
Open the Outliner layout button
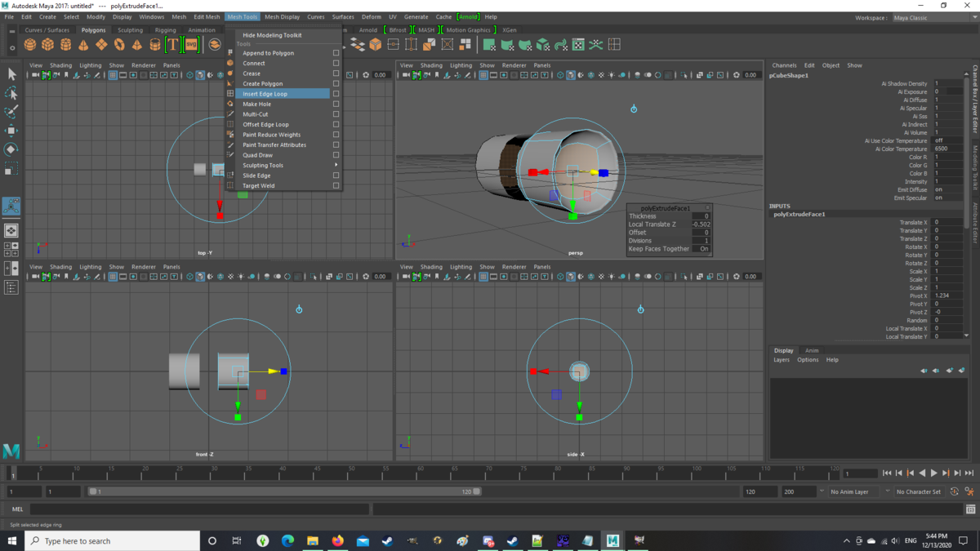pyautogui.click(x=11, y=287)
